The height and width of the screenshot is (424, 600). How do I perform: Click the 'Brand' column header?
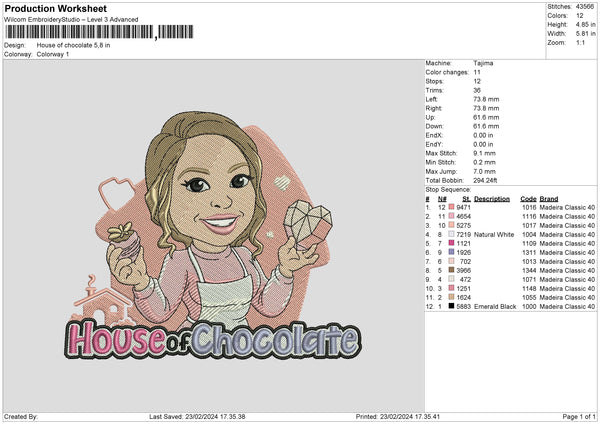(x=549, y=199)
